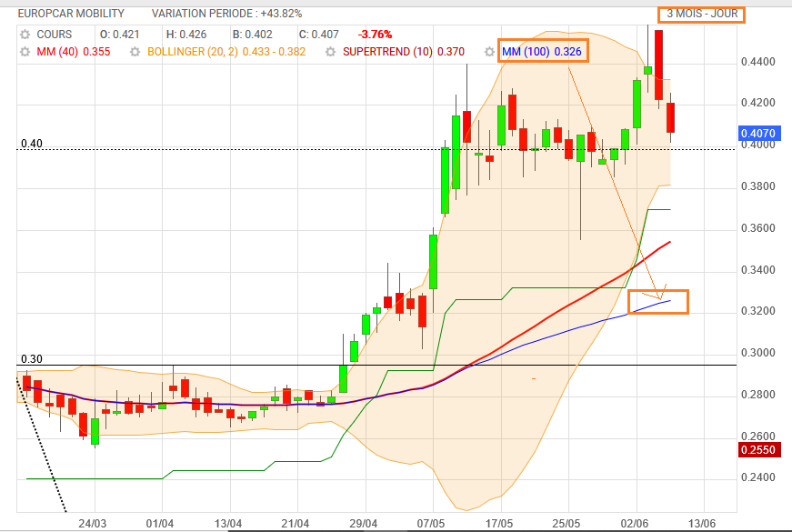This screenshot has height=532, width=792.
Task: Click the 0.3600 price axis label
Action: (758, 228)
